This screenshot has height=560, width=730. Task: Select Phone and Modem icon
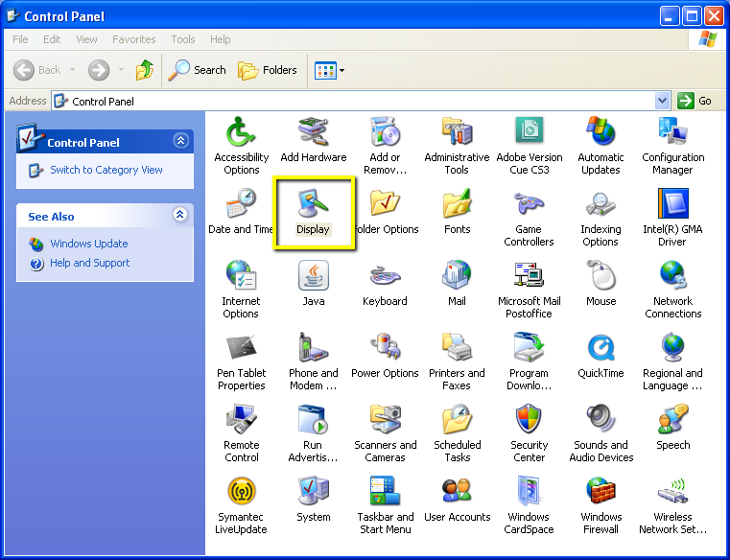pyautogui.click(x=314, y=347)
